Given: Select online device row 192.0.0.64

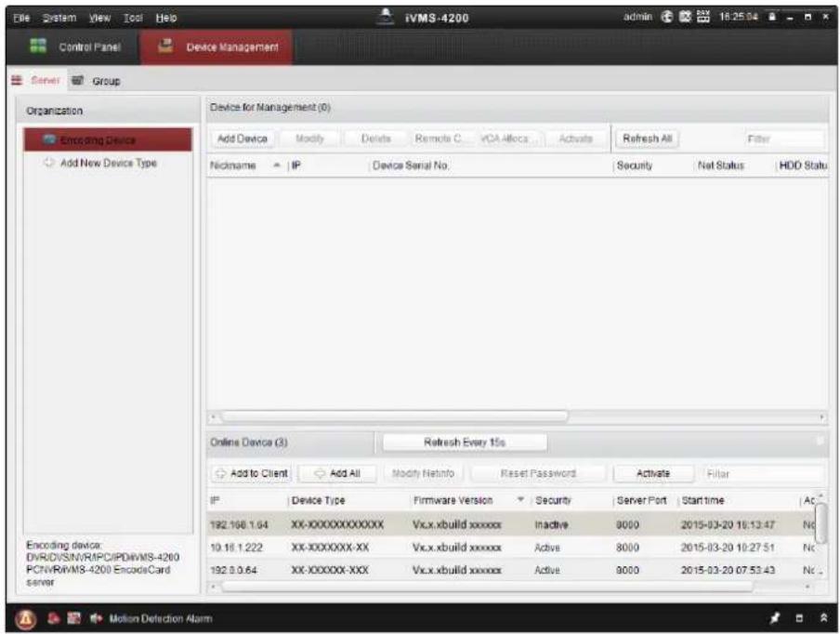Looking at the screenshot, I should [512, 570].
